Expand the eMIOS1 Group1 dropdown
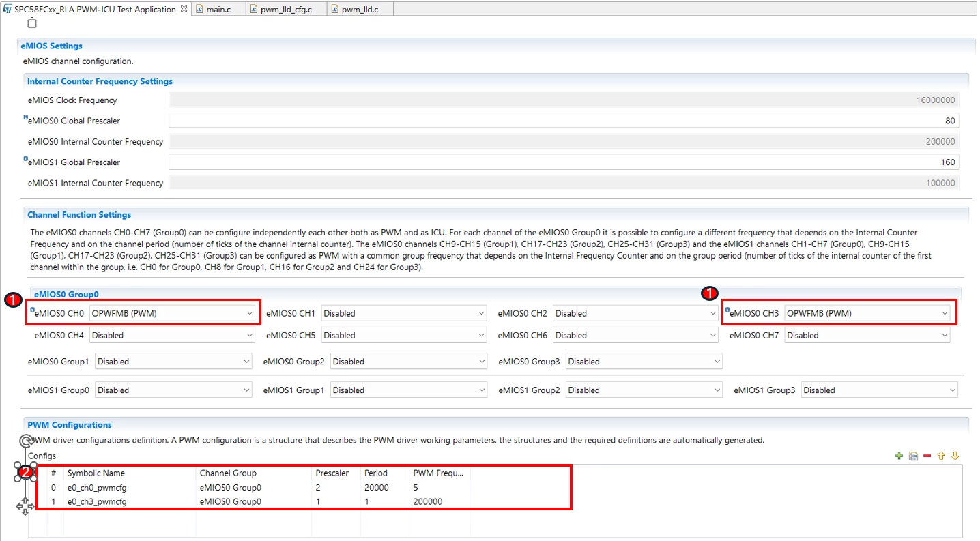 409,390
